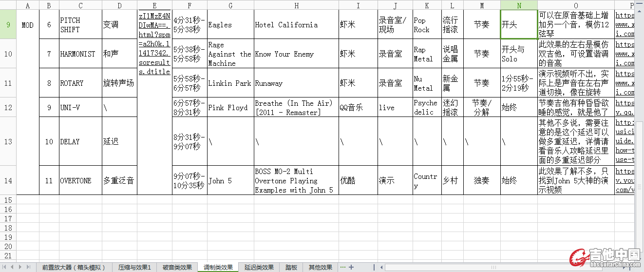The height and width of the screenshot is (272, 644).
Task: Select the Rage Against the Machine cell
Action: click(x=230, y=54)
